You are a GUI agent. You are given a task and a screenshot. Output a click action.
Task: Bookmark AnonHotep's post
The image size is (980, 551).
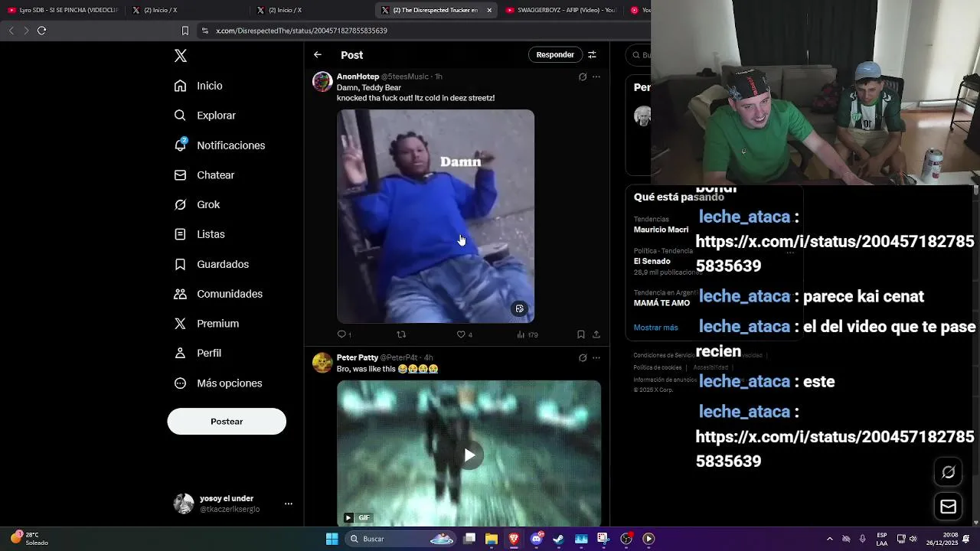click(581, 334)
